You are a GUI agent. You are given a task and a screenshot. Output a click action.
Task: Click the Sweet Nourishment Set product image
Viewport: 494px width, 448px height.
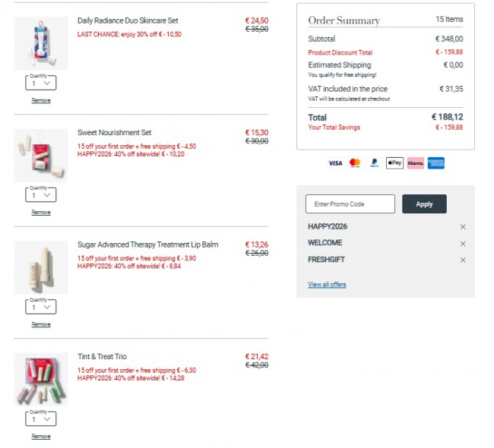pos(41,156)
